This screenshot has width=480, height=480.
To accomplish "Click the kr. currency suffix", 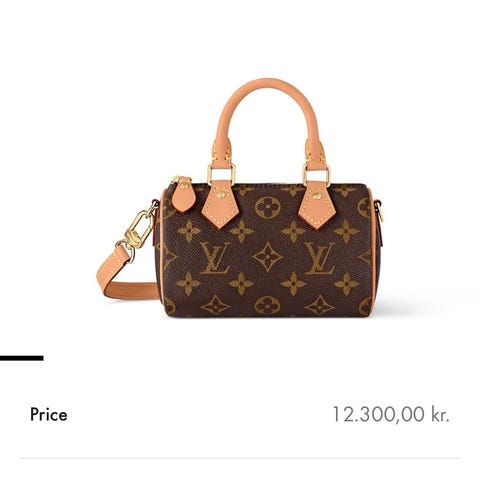I will 440,415.
